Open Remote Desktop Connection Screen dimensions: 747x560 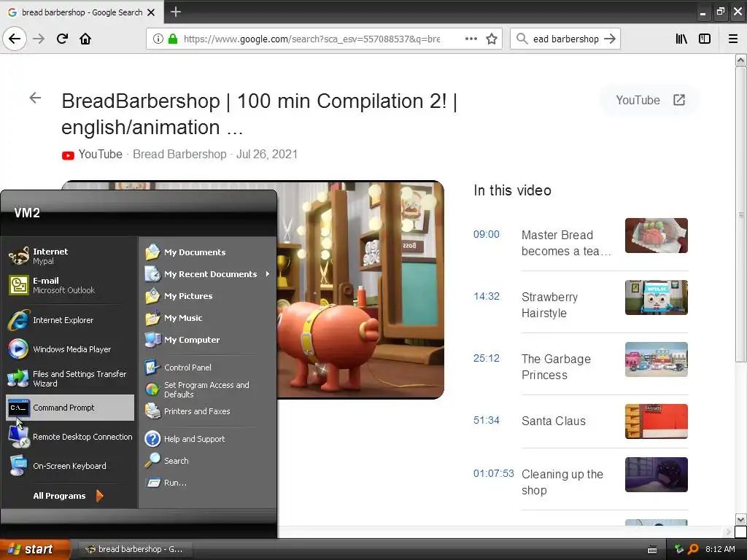[70, 437]
